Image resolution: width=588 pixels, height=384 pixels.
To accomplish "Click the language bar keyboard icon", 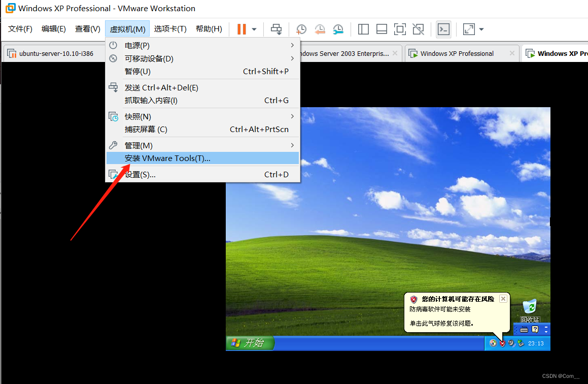I will (524, 330).
